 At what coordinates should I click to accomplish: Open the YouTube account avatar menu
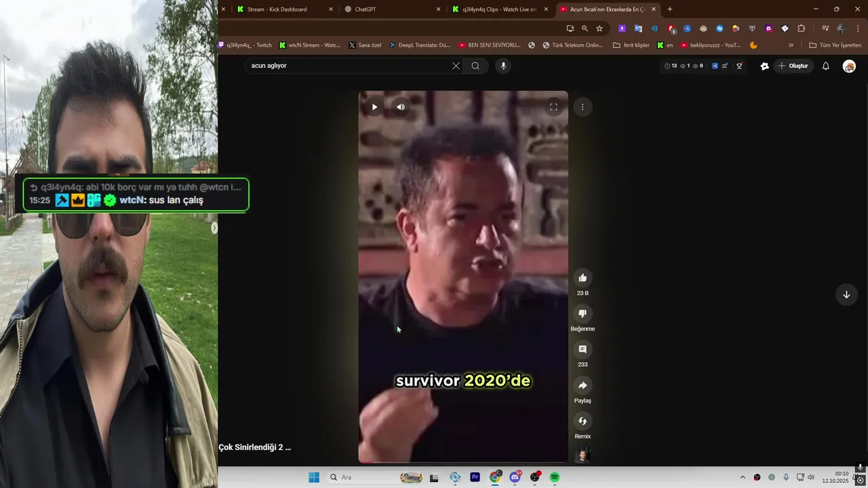point(849,66)
